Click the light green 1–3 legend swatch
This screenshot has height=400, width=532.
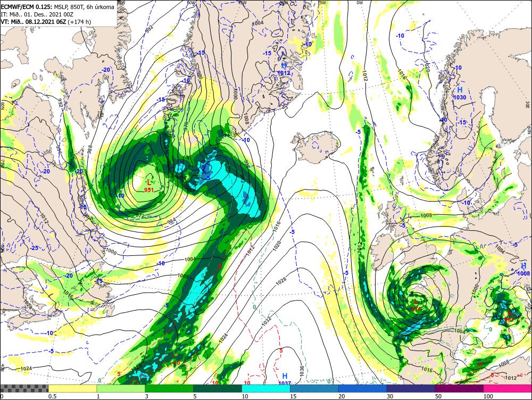coord(121,388)
